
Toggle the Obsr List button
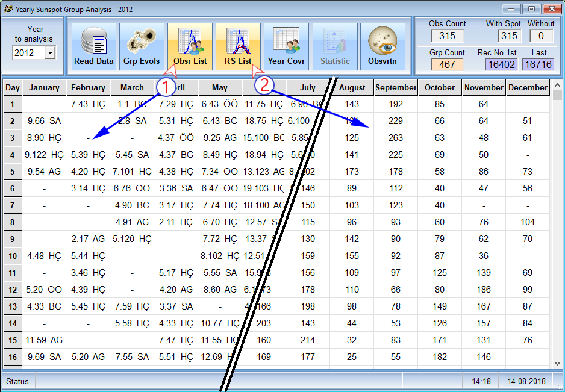coord(190,47)
